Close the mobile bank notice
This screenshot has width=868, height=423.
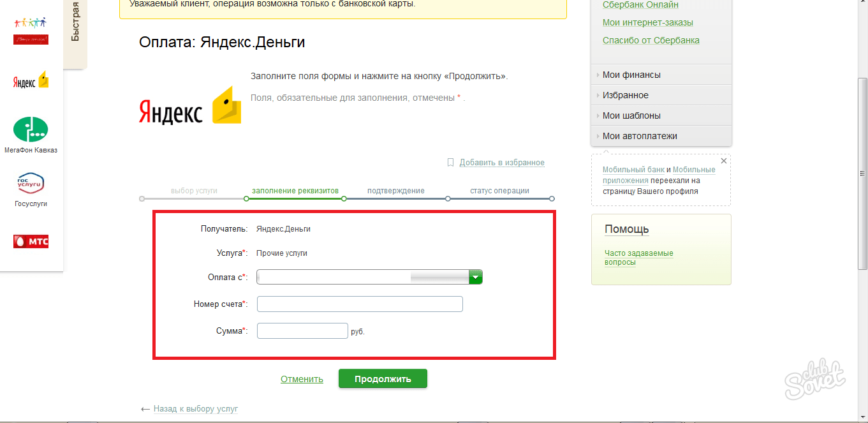(723, 161)
